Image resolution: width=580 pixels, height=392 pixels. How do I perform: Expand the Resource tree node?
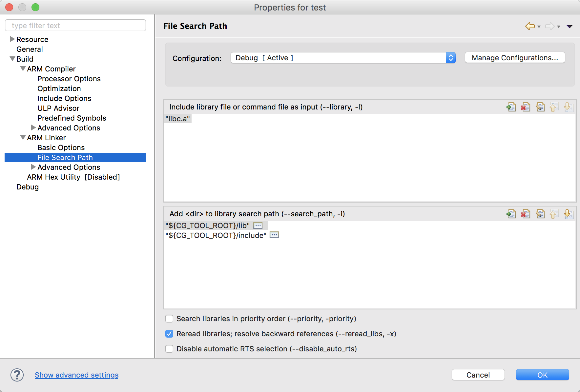click(x=12, y=39)
